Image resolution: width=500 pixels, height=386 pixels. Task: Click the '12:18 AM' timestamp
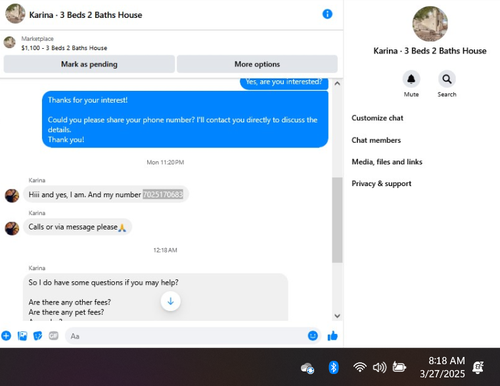click(x=165, y=250)
